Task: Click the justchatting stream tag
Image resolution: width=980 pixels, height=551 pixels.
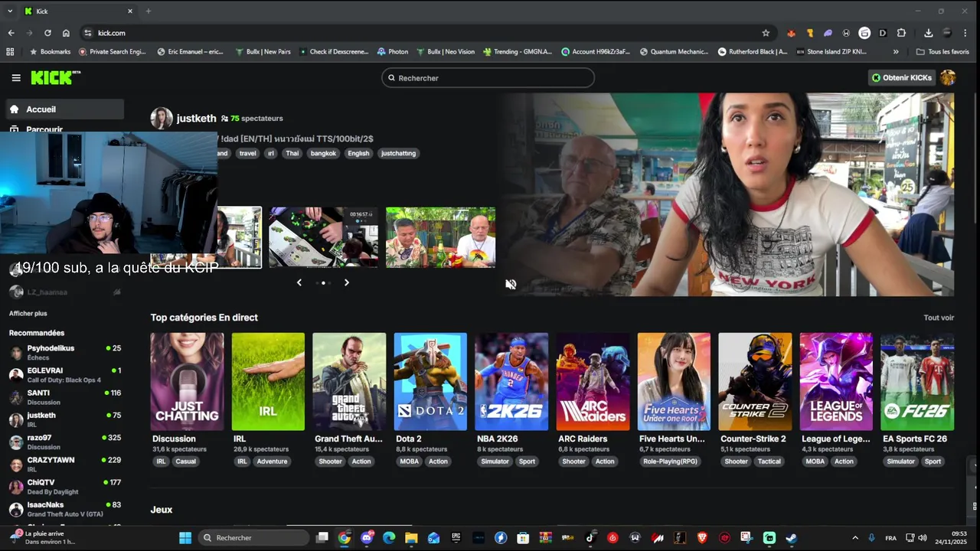Action: point(398,153)
